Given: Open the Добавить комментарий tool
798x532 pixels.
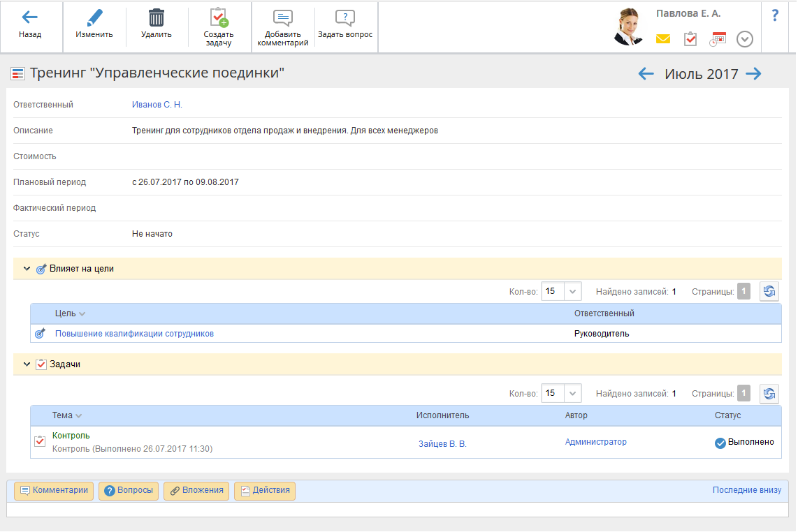Looking at the screenshot, I should pos(282,19).
